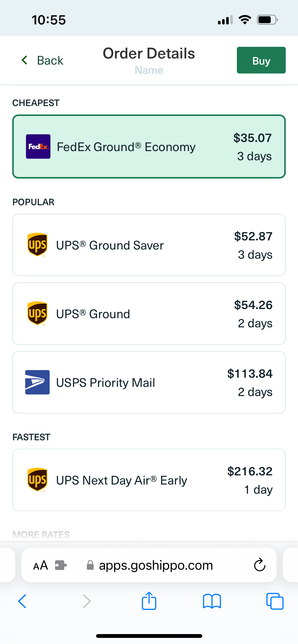Select UPS Next Day Air Early
Screen dimensions: 298x644
point(149,480)
